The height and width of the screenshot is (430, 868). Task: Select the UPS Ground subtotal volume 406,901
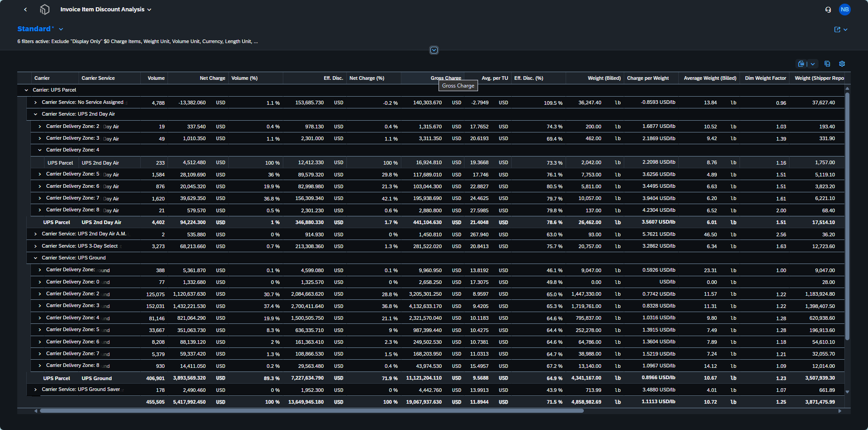pos(154,378)
